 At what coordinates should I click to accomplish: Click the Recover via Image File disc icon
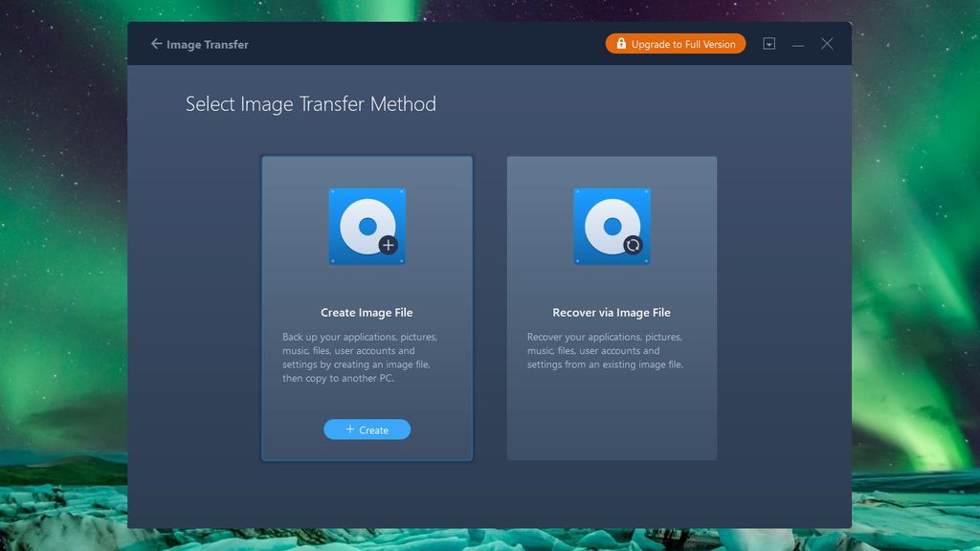pyautogui.click(x=612, y=227)
